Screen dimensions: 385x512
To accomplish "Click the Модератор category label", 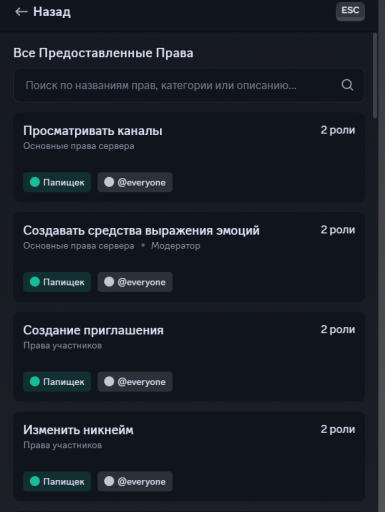I will pos(176,246).
